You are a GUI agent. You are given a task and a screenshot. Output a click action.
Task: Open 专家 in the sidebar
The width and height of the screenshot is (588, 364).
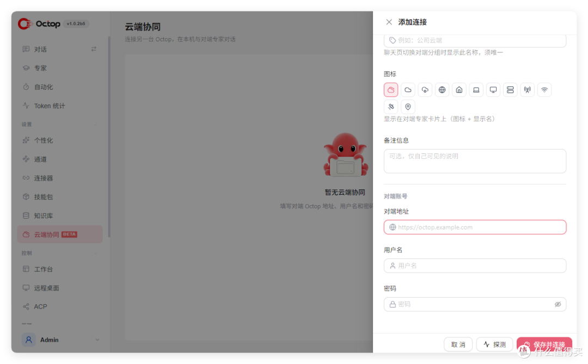click(x=60, y=68)
